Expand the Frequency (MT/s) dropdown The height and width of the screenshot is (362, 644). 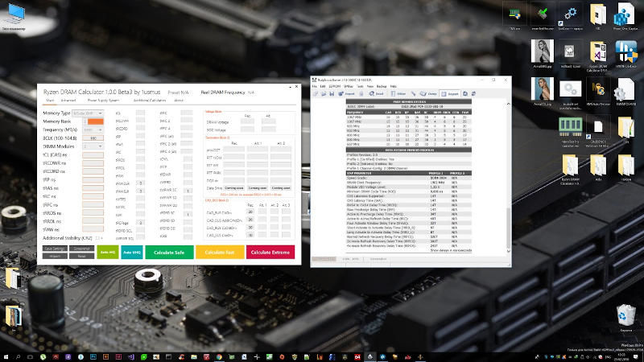[93, 130]
